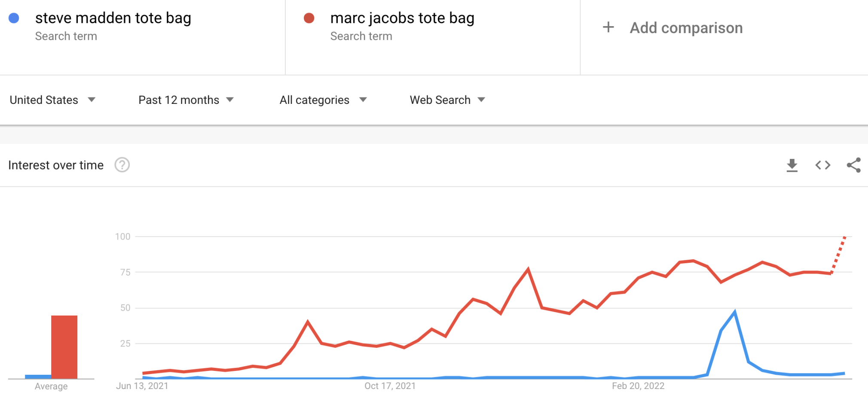Edit the marc jacobs tote bag term
The width and height of the screenshot is (868, 404).
(402, 18)
